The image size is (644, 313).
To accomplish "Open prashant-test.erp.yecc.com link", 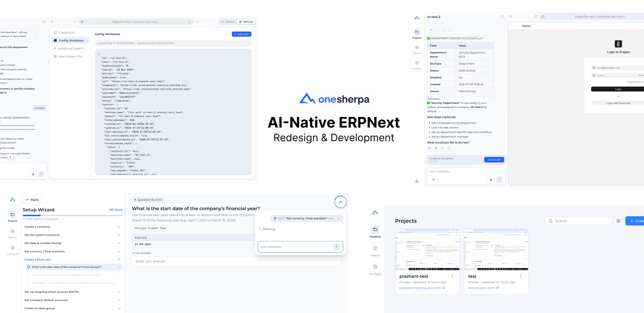I will pyautogui.click(x=422, y=288).
